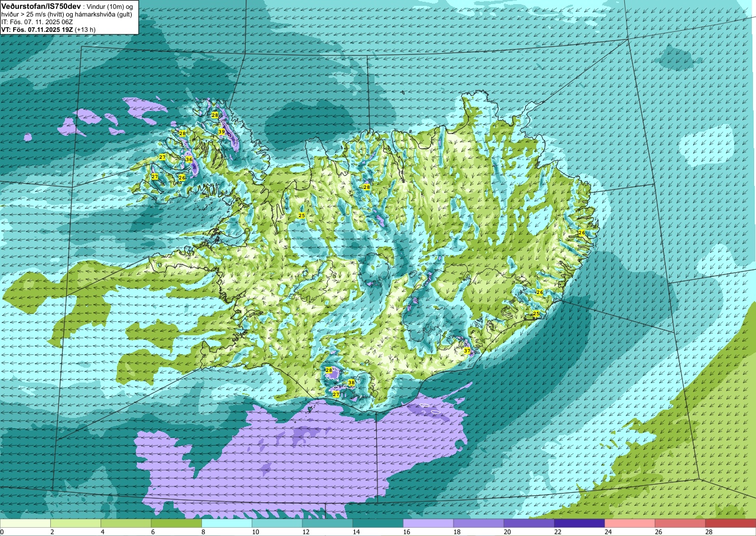Click legend scale number '8'
The height and width of the screenshot is (536, 756).
(x=202, y=532)
